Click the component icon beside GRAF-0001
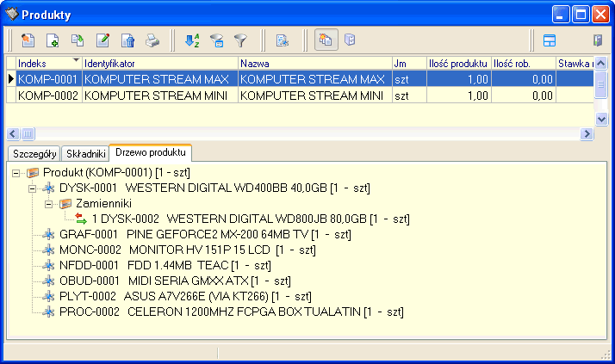 point(48,234)
